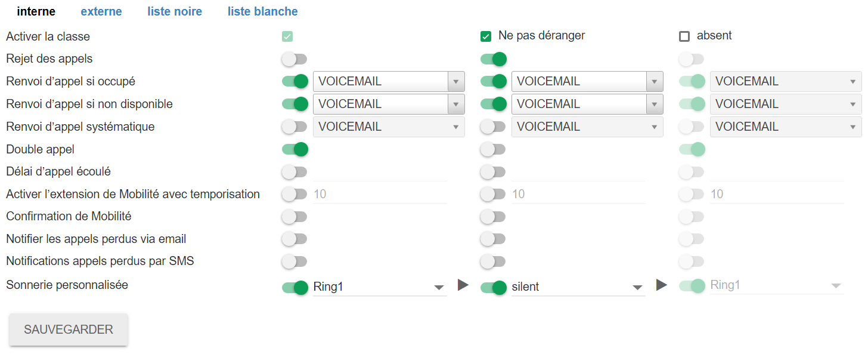868x354 pixels.
Task: Open the silent ringtone dropdown
Action: (578, 287)
